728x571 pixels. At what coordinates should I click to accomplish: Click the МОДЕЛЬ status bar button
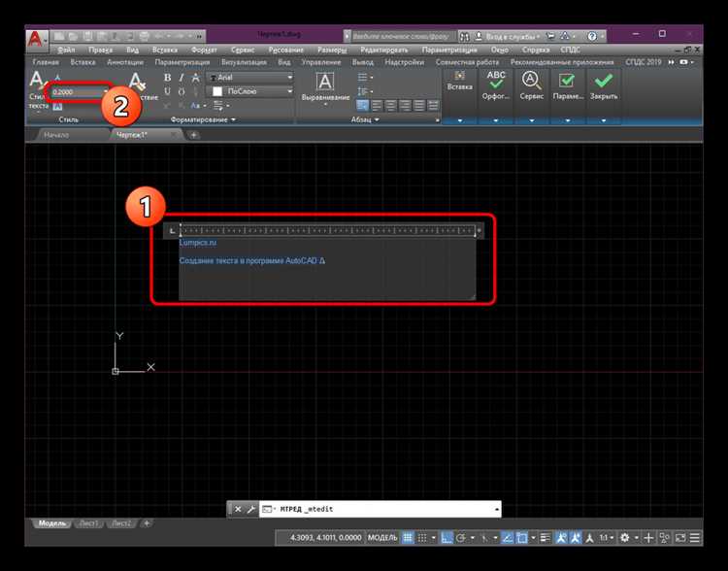click(382, 538)
